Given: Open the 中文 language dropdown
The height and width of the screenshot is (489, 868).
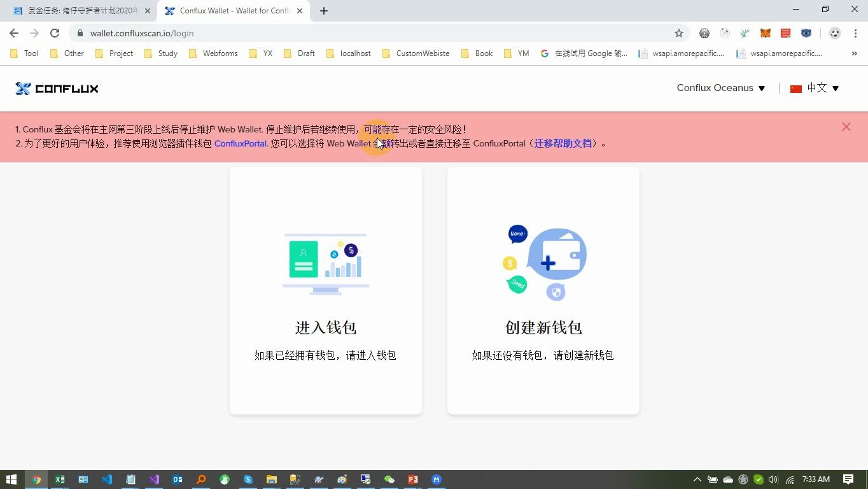Looking at the screenshot, I should pos(815,88).
